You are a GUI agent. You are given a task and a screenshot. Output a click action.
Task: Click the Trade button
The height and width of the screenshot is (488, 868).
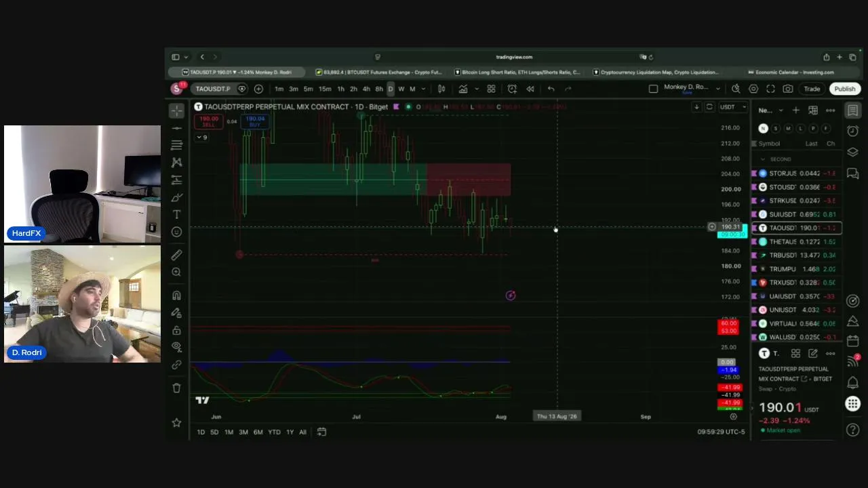pyautogui.click(x=812, y=89)
